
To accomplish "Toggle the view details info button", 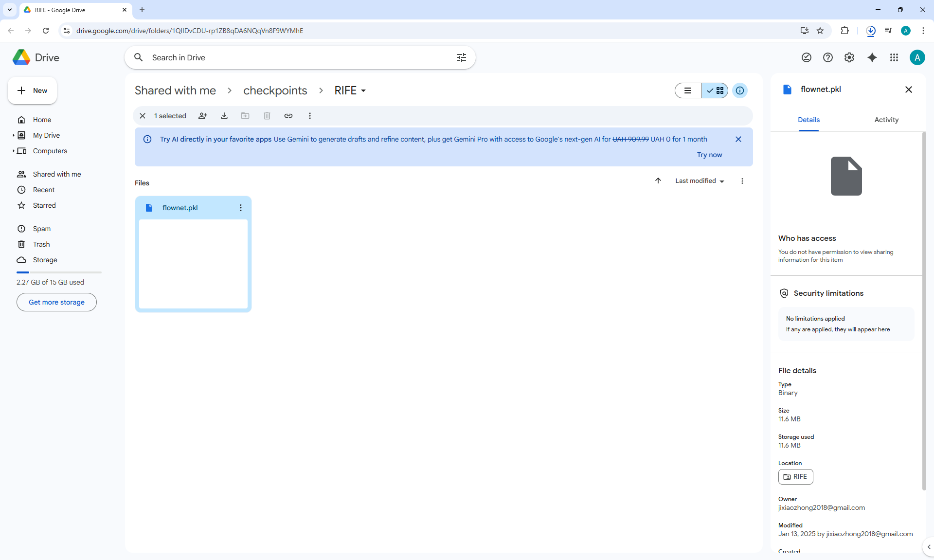I will (x=740, y=90).
